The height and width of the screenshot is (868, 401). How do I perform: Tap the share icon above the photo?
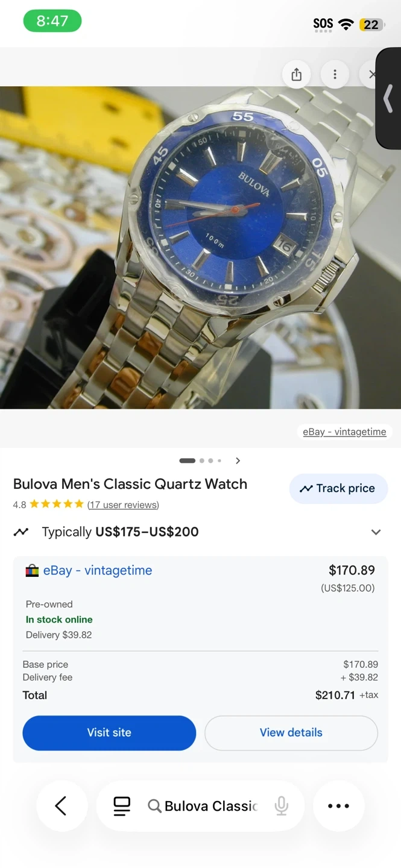click(x=296, y=75)
